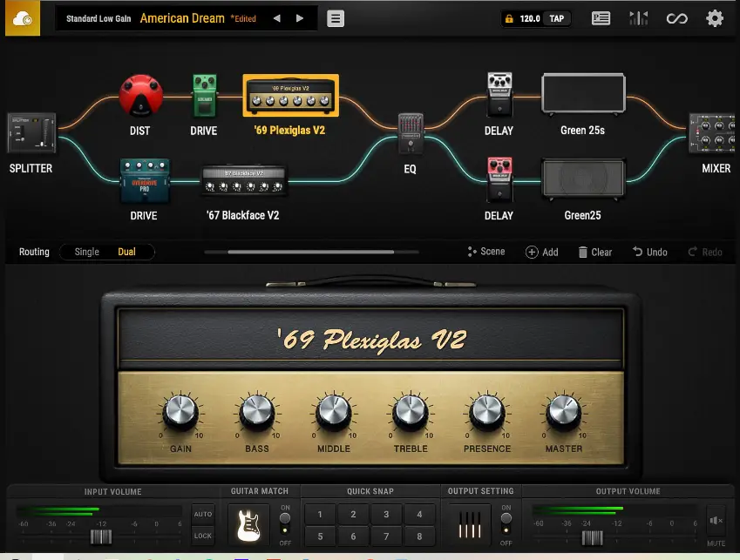Viewport: 740px width, 560px height.
Task: Select Quick Snap slot 5
Action: click(320, 536)
